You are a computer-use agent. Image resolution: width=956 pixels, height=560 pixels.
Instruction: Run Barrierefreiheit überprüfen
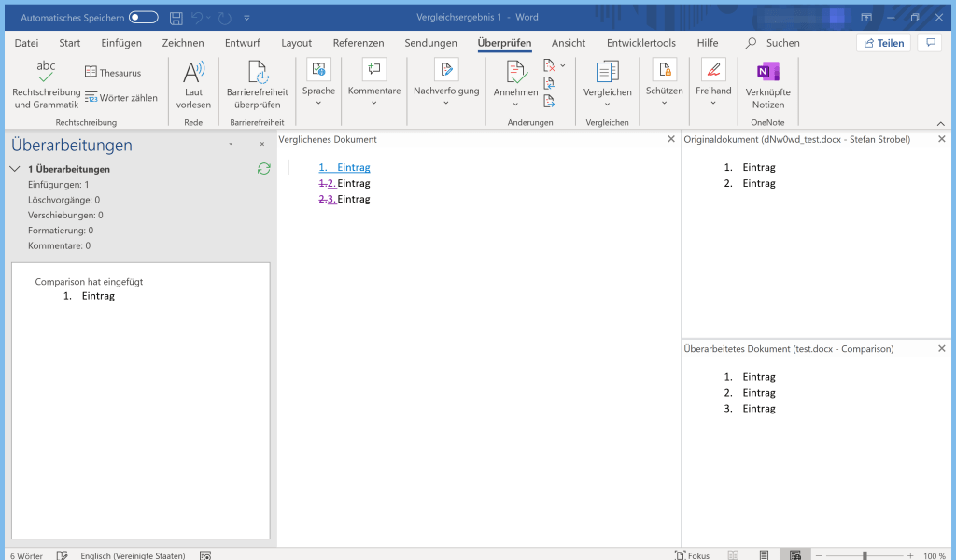pos(256,82)
